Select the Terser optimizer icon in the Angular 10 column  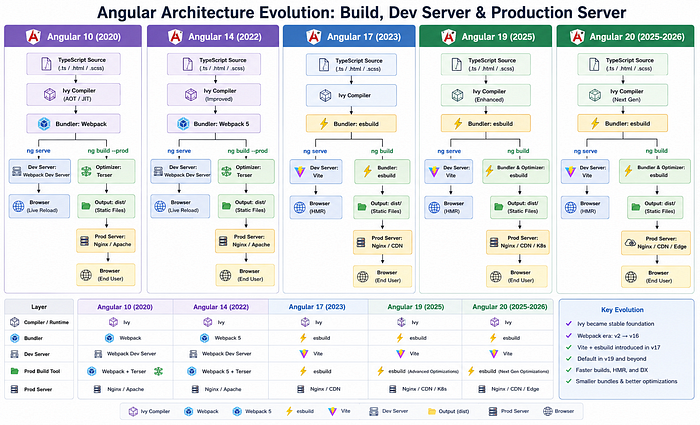point(86,171)
